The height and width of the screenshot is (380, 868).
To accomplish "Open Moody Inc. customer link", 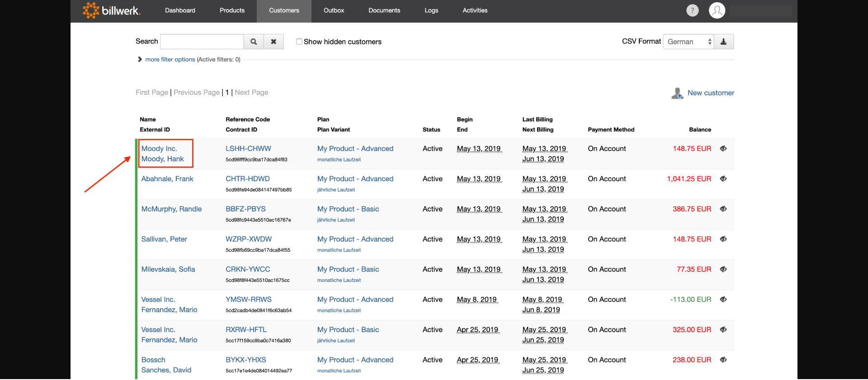I will click(159, 149).
